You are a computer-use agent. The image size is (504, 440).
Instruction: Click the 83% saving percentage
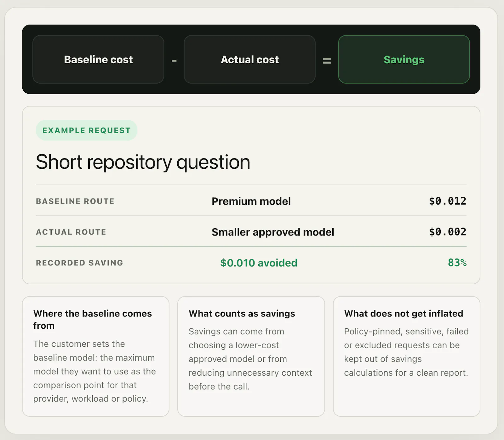(x=457, y=263)
